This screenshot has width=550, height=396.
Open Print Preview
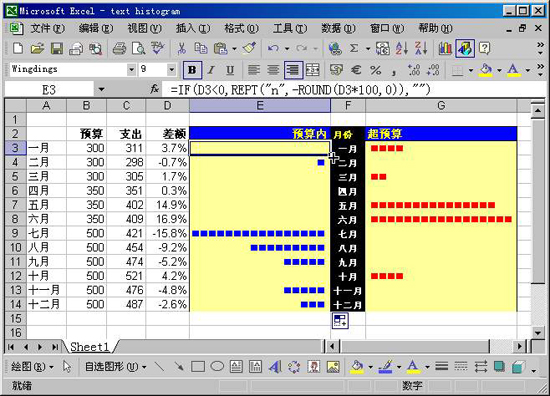click(139, 48)
